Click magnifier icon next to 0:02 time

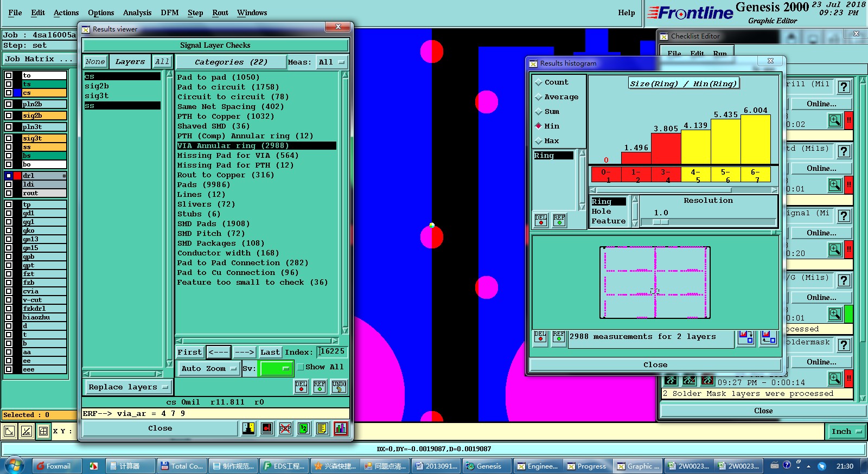[x=835, y=120]
